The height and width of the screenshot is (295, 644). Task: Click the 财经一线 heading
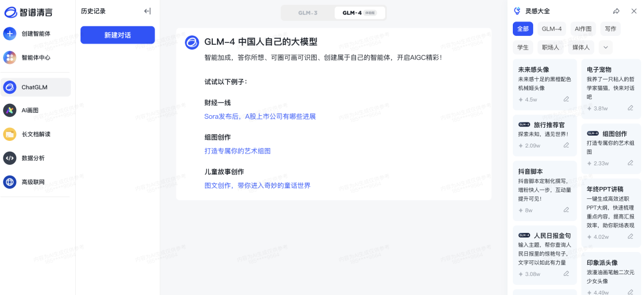(218, 103)
